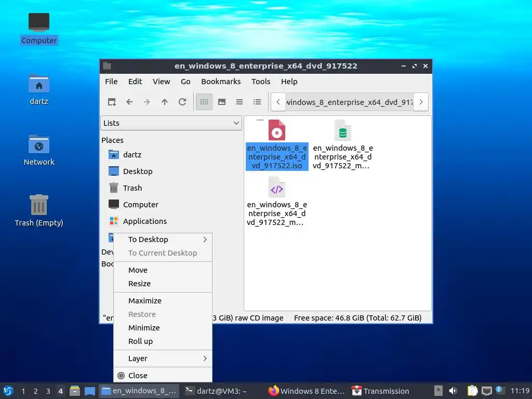Choose Move in the window menu

click(x=163, y=270)
